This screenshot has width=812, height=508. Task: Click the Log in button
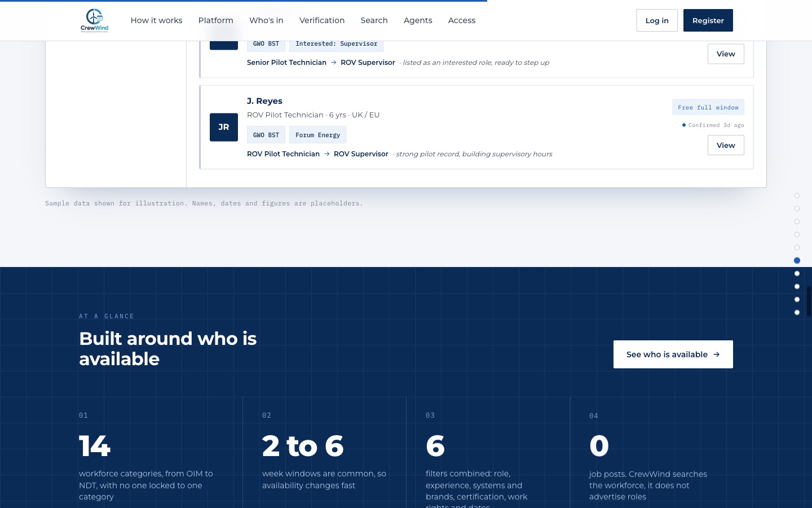pyautogui.click(x=657, y=20)
